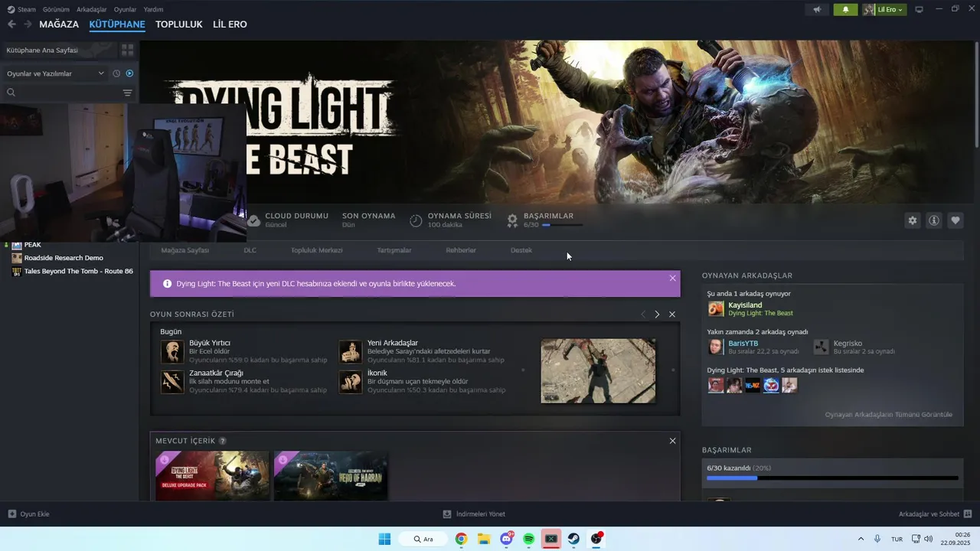This screenshot has width=980, height=551.
Task: Dismiss the purple new DLC notification
Action: (672, 278)
